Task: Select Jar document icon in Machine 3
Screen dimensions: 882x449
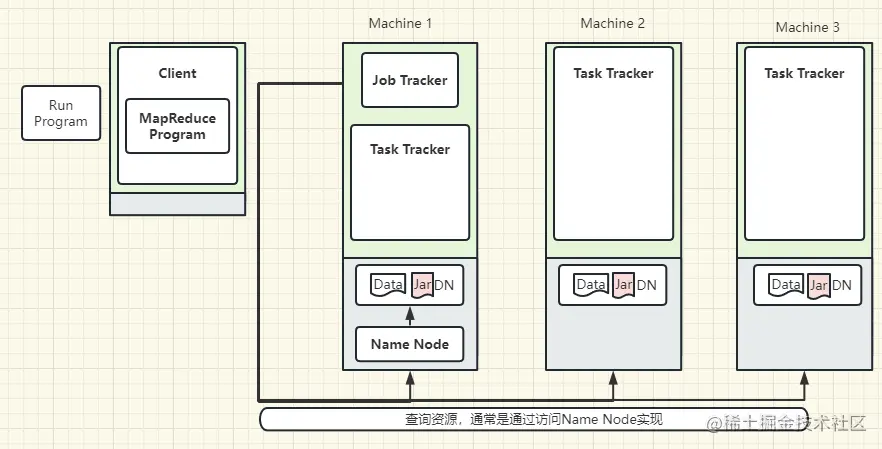Action: (x=819, y=285)
